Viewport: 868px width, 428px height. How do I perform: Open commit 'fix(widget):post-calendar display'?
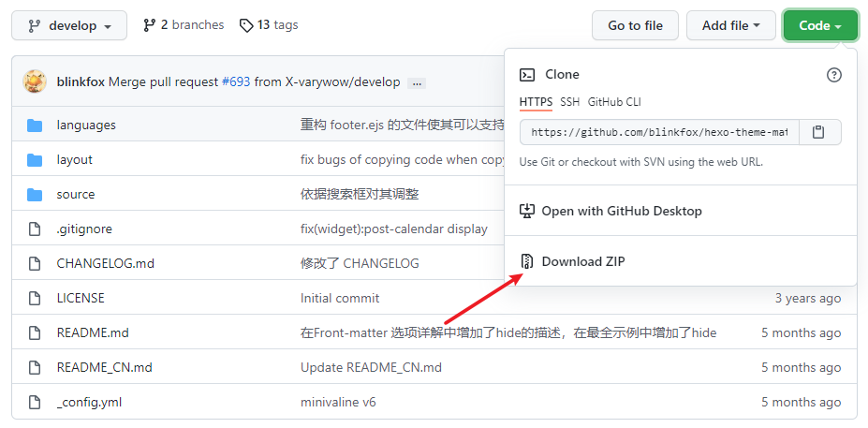tap(394, 229)
